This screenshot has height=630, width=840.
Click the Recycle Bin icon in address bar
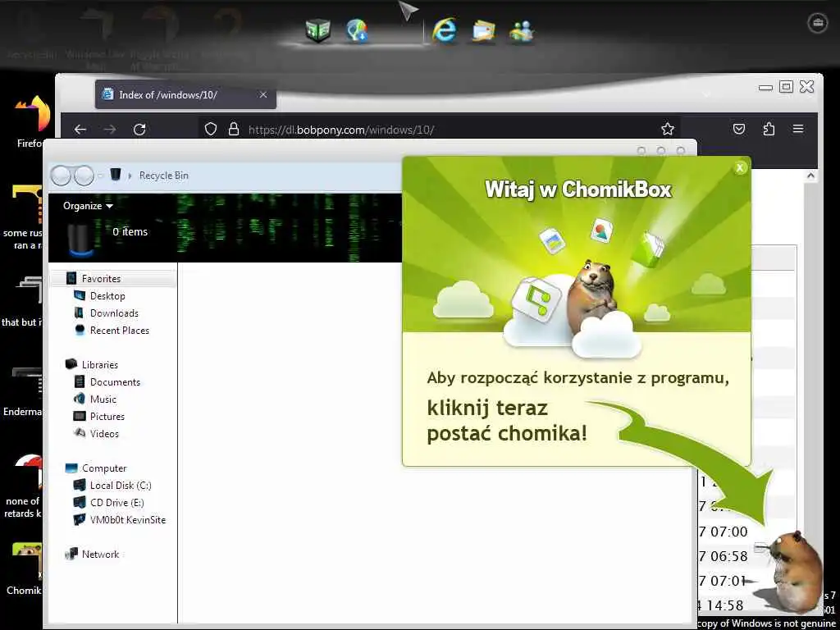[115, 174]
